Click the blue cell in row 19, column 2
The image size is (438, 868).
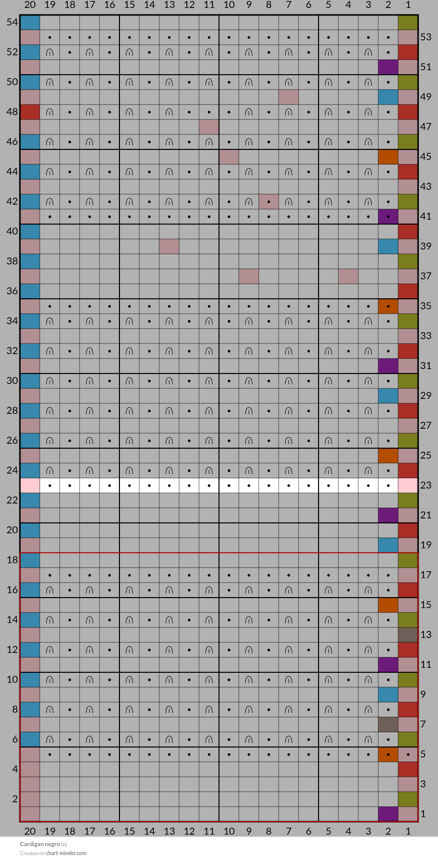388,545
